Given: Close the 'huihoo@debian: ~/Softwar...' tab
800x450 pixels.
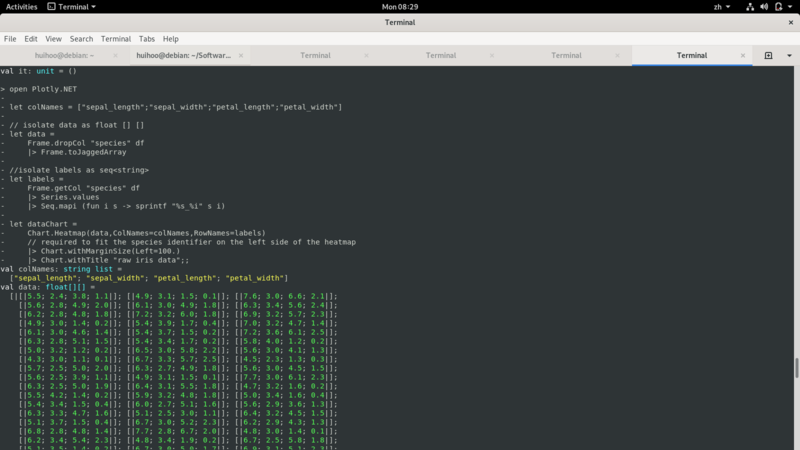Looking at the screenshot, I should (x=240, y=56).
